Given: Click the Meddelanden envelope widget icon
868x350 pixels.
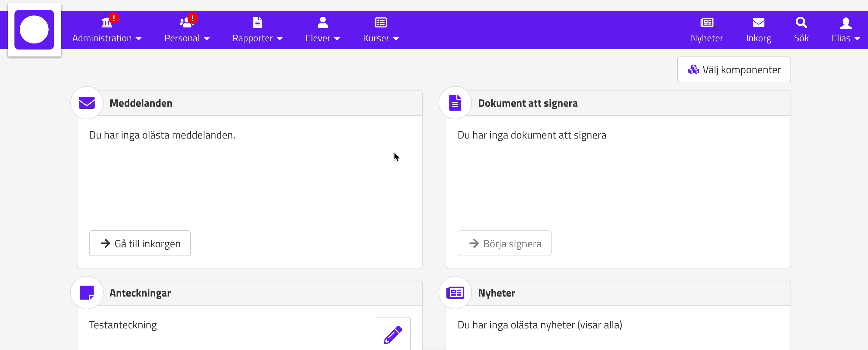Looking at the screenshot, I should (x=87, y=103).
